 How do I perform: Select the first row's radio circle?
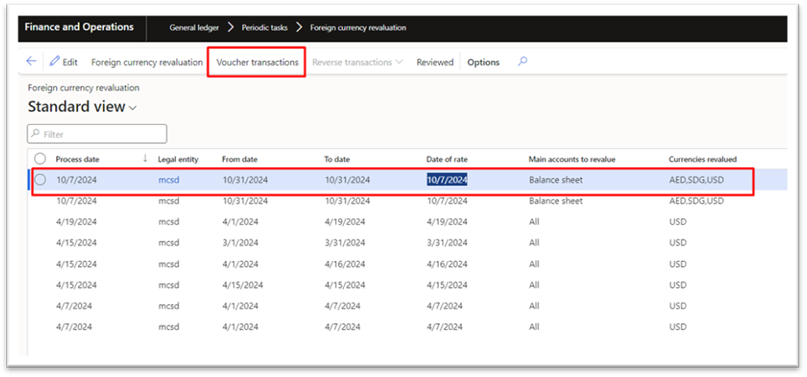(40, 180)
